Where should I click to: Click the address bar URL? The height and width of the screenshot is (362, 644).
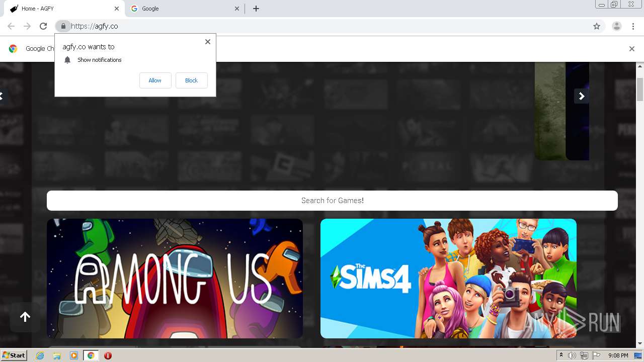(95, 26)
